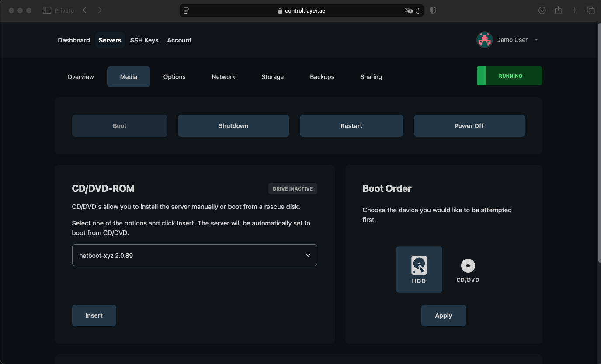
Task: Click the Restart button
Action: click(351, 126)
